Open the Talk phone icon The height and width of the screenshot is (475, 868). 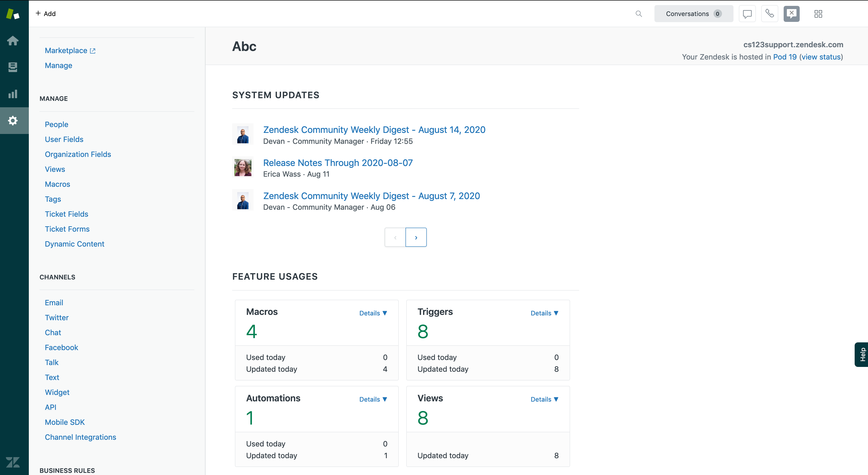[x=770, y=14]
